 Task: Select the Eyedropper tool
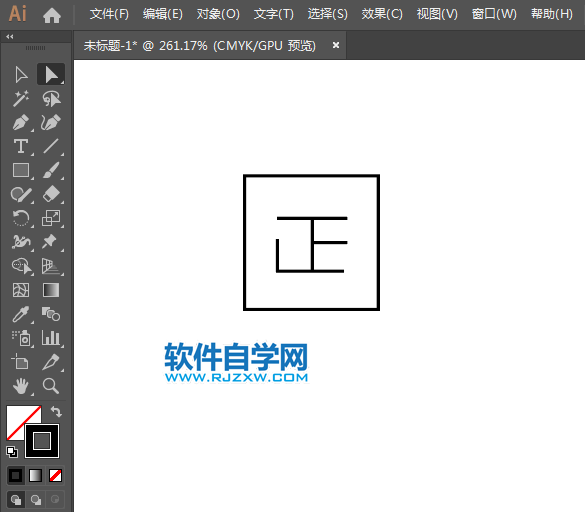[x=21, y=314]
